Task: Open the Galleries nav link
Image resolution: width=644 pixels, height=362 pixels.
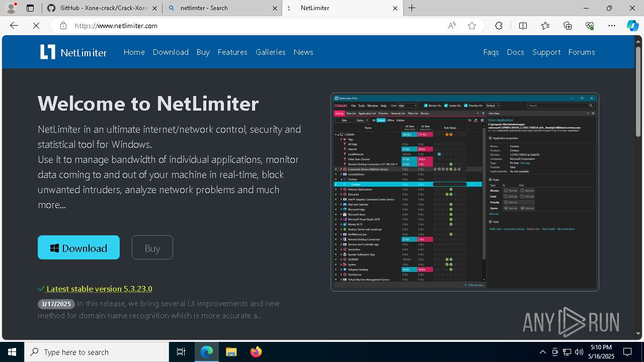Action: (270, 52)
